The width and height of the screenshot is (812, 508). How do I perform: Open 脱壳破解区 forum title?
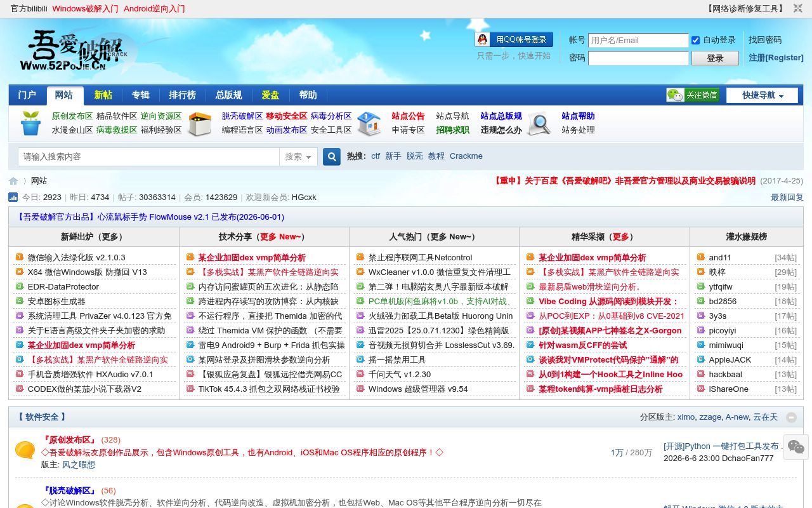69,491
